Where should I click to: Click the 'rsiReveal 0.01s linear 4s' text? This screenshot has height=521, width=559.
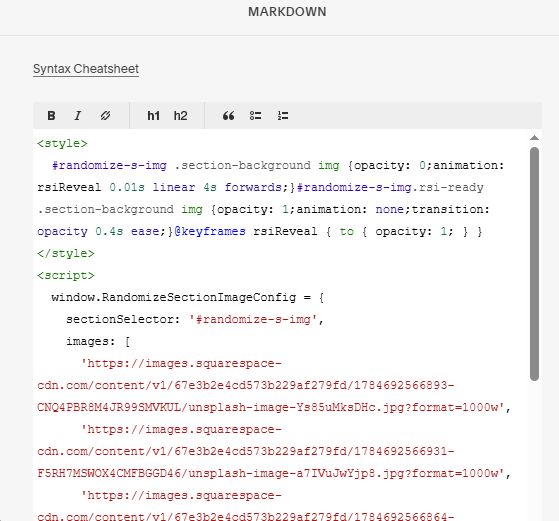tap(127, 188)
